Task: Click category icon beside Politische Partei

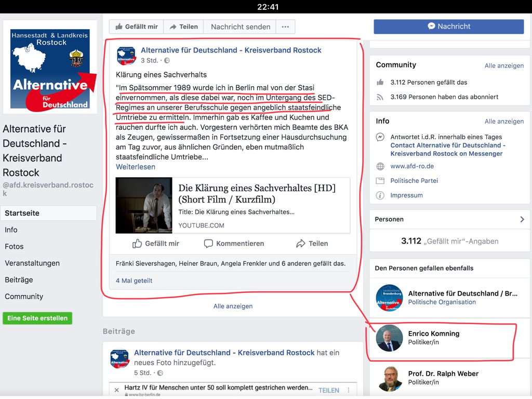Action: [380, 181]
